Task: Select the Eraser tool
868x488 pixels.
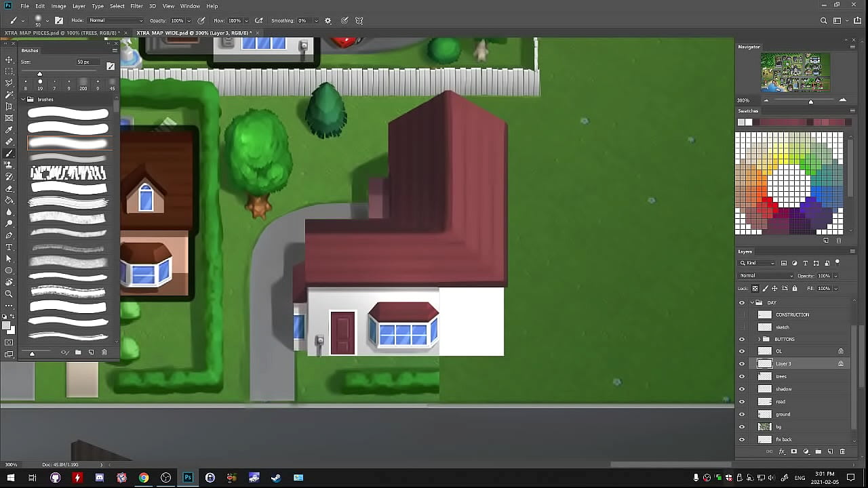Action: point(9,188)
